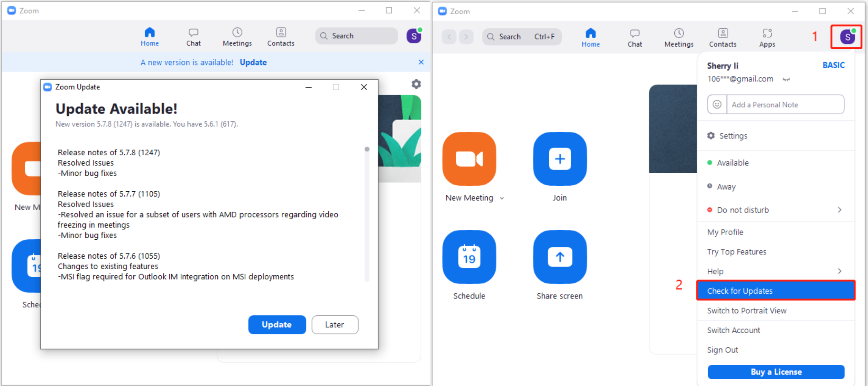Click Search field in left Zoom window
The width and height of the screenshot is (868, 386).
(356, 36)
